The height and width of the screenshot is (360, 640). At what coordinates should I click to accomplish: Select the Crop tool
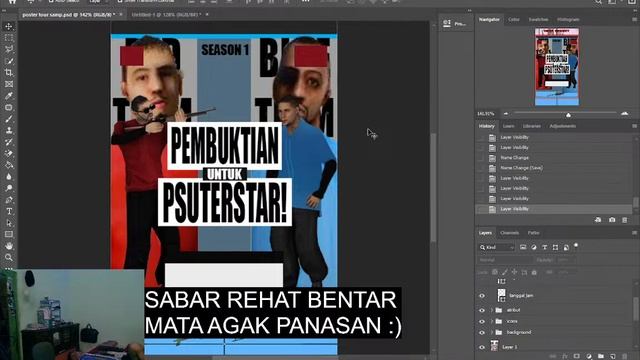(9, 73)
